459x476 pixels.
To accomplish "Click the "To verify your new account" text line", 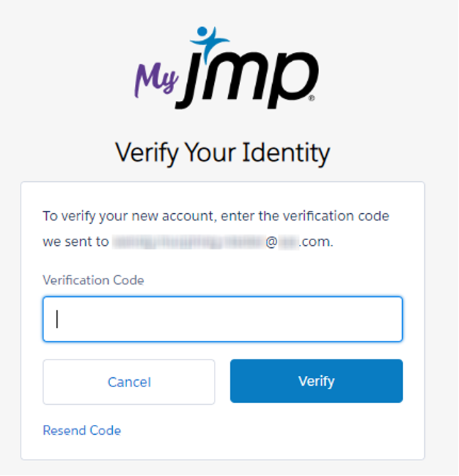I will (x=216, y=215).
